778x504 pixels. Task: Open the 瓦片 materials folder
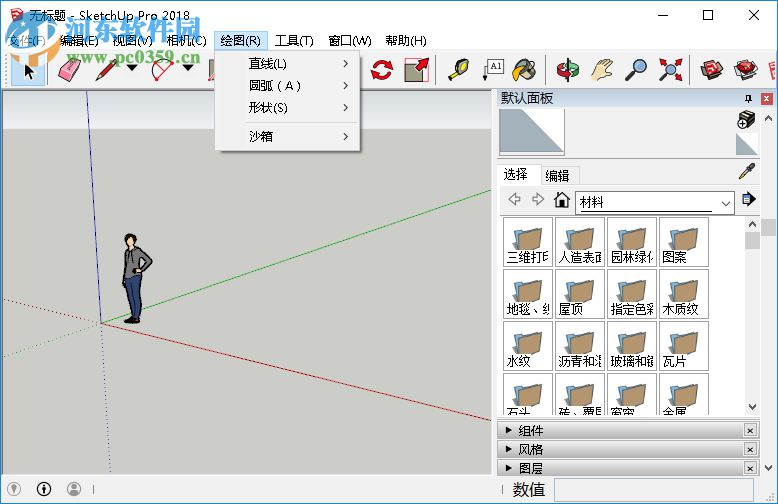pyautogui.click(x=684, y=346)
